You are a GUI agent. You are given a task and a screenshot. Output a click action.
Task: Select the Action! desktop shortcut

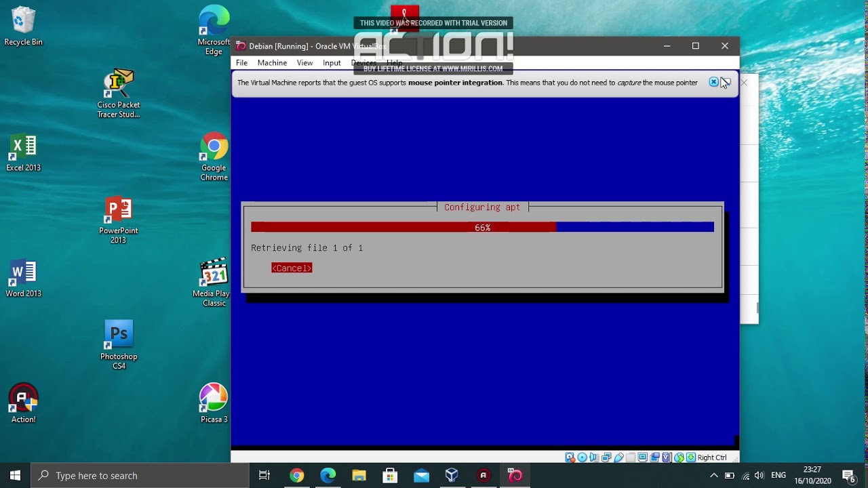[x=23, y=404]
